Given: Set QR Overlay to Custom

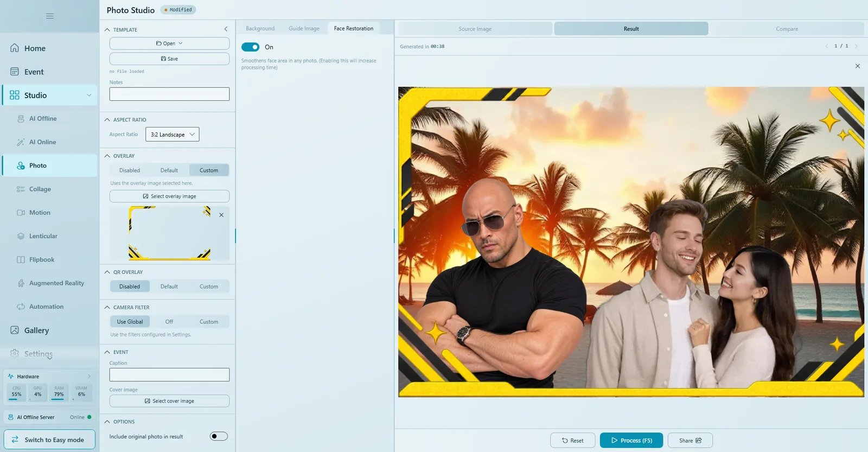Looking at the screenshot, I should pos(209,287).
